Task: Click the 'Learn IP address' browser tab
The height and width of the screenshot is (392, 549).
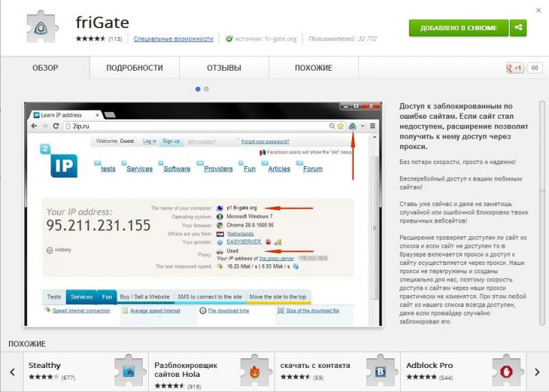Action: point(65,115)
